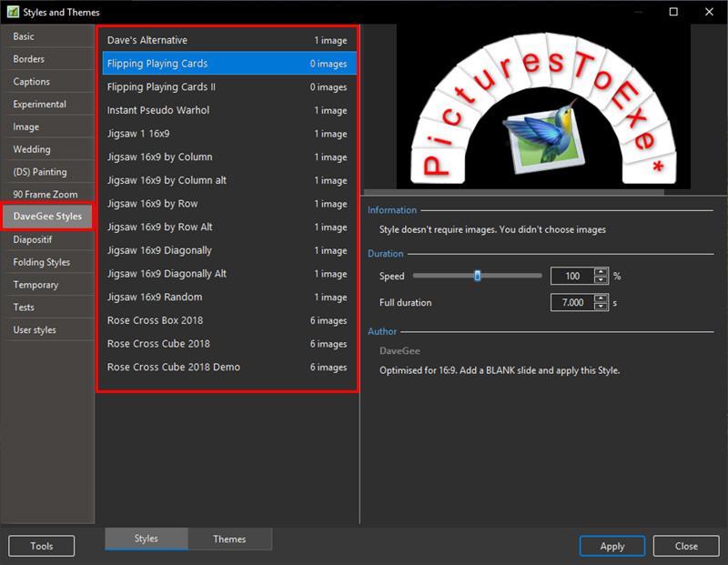
Task: Open the Diapositif category
Action: tap(48, 239)
